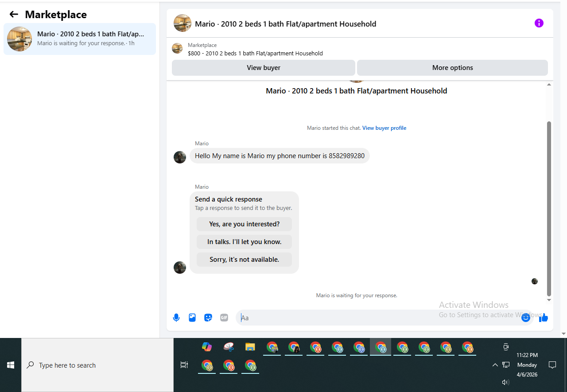Open the GIF picker
This screenshot has width=567, height=392.
(224, 318)
